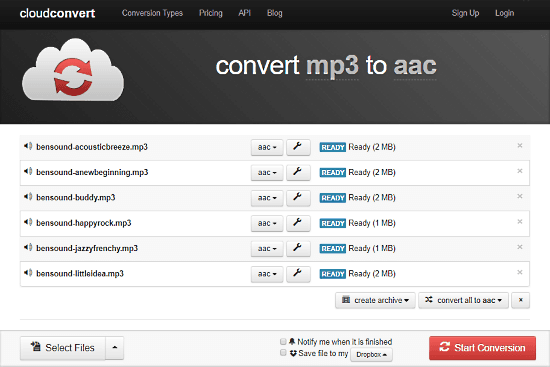Open wrench settings for acousticbreeze file
This screenshot has width=550, height=367.
pos(298,147)
